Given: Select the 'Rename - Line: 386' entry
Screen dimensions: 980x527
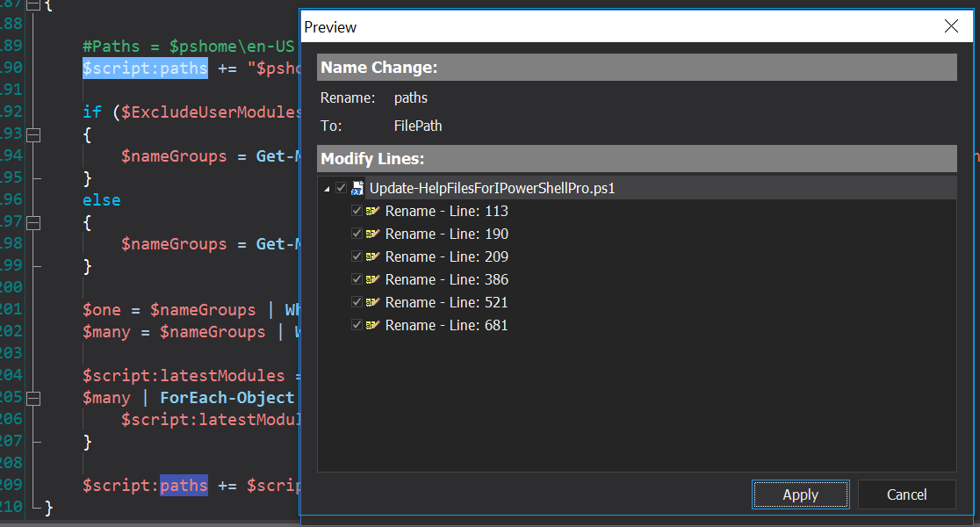Looking at the screenshot, I should (x=446, y=279).
